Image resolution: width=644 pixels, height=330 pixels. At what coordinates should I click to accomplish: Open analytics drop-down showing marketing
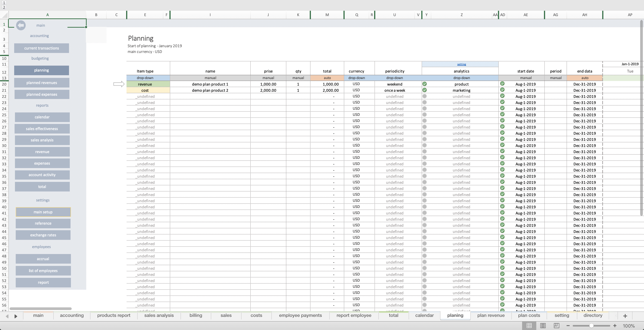pyautogui.click(x=462, y=90)
